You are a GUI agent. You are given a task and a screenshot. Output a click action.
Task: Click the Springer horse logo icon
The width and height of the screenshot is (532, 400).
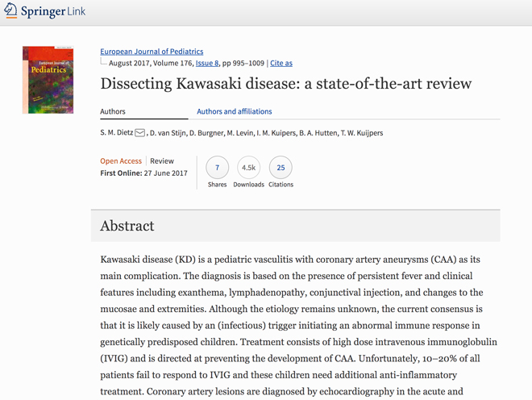coord(10,10)
